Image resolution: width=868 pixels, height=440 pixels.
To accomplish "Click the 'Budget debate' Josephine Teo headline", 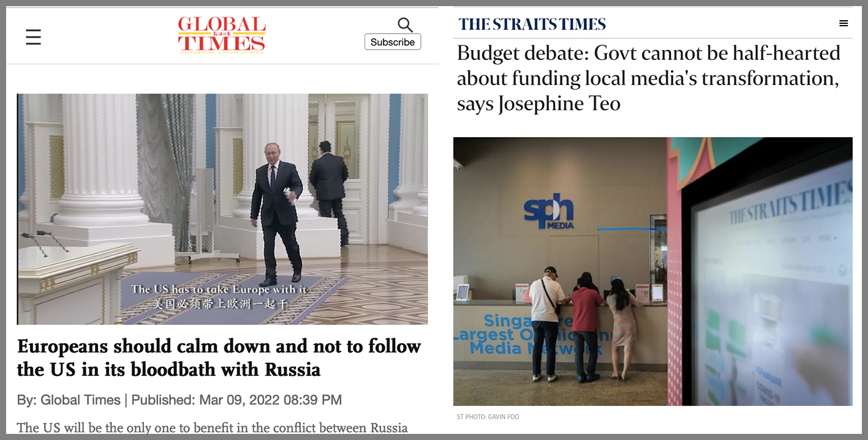I will (x=648, y=78).
